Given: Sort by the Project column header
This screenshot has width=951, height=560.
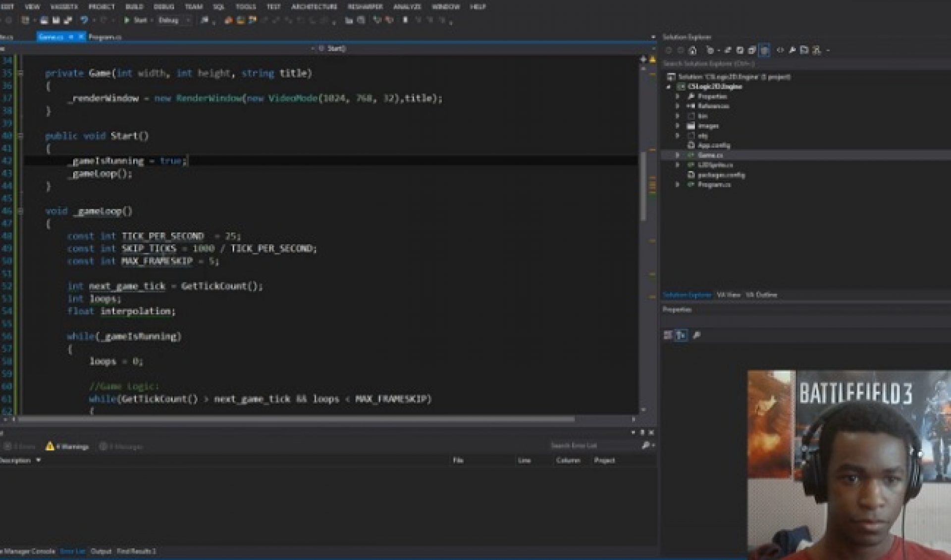Looking at the screenshot, I should [604, 460].
